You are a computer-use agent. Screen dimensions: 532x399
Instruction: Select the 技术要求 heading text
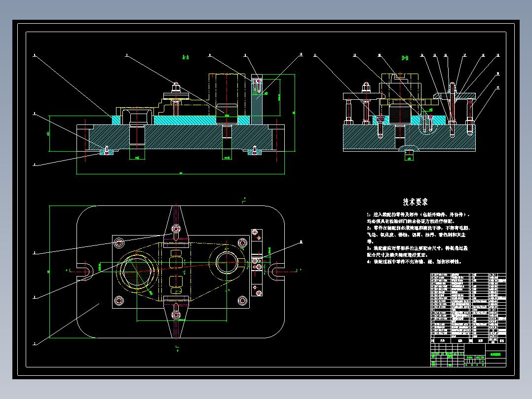[416, 202]
